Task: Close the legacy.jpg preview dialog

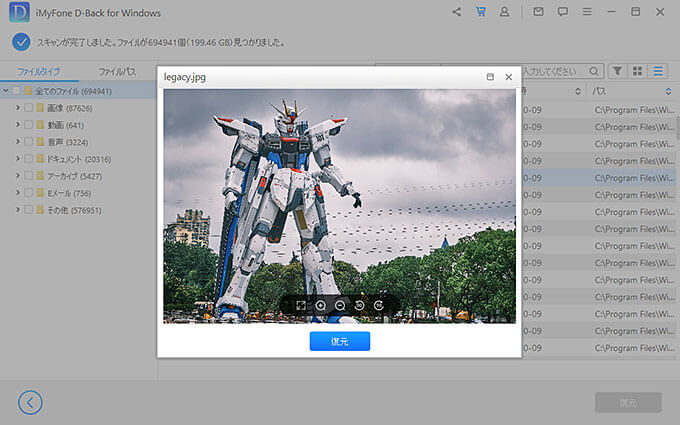Action: pos(508,77)
